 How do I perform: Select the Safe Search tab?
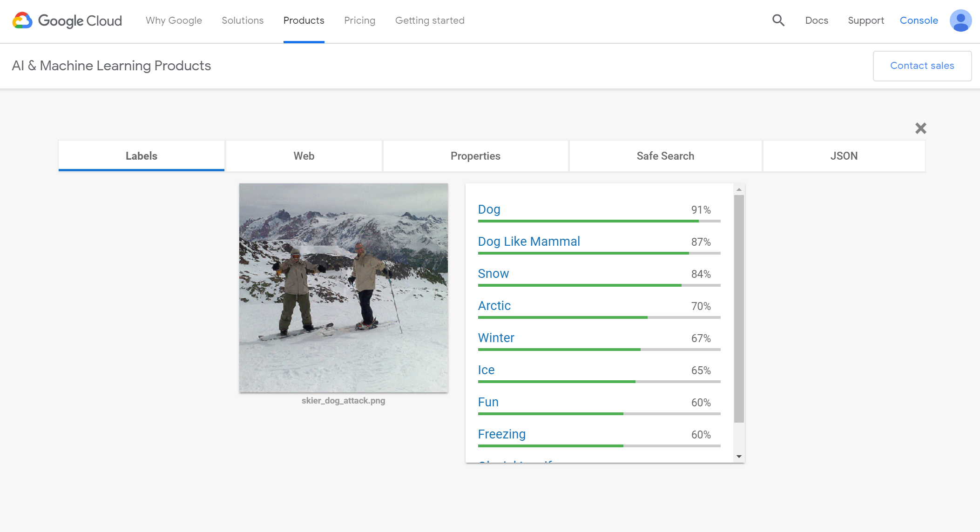coord(666,156)
